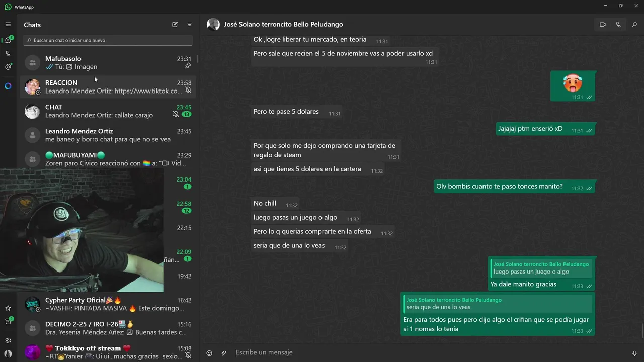The width and height of the screenshot is (644, 362).
Task: Open the Settings gear
Action: [8, 340]
